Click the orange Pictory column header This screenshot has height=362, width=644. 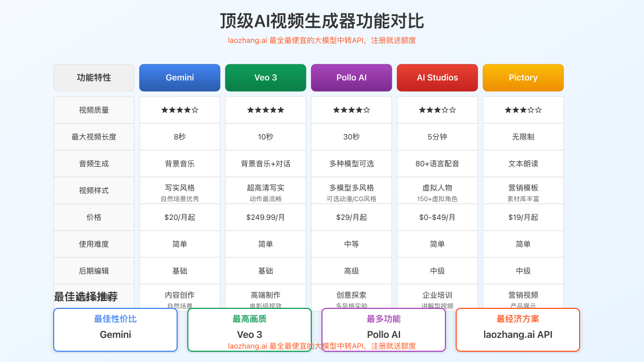523,78
